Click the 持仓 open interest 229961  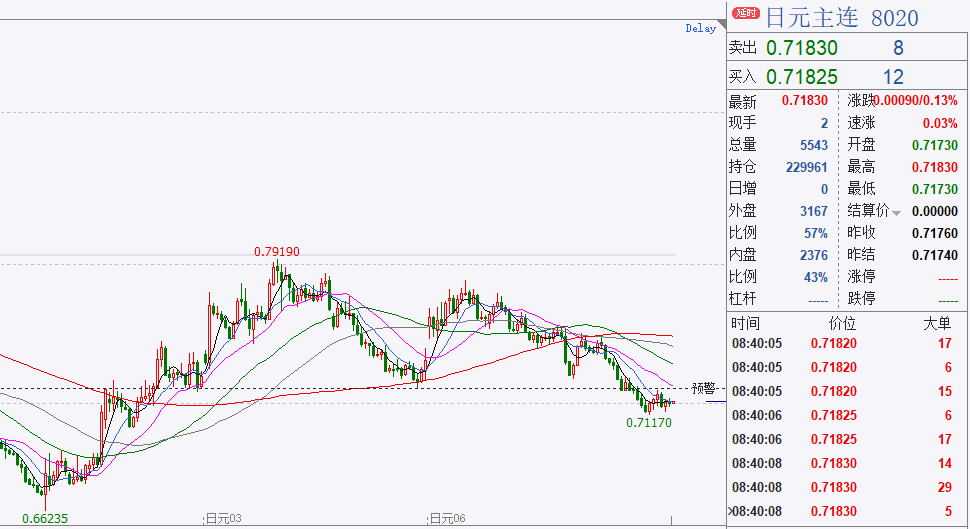click(x=807, y=167)
